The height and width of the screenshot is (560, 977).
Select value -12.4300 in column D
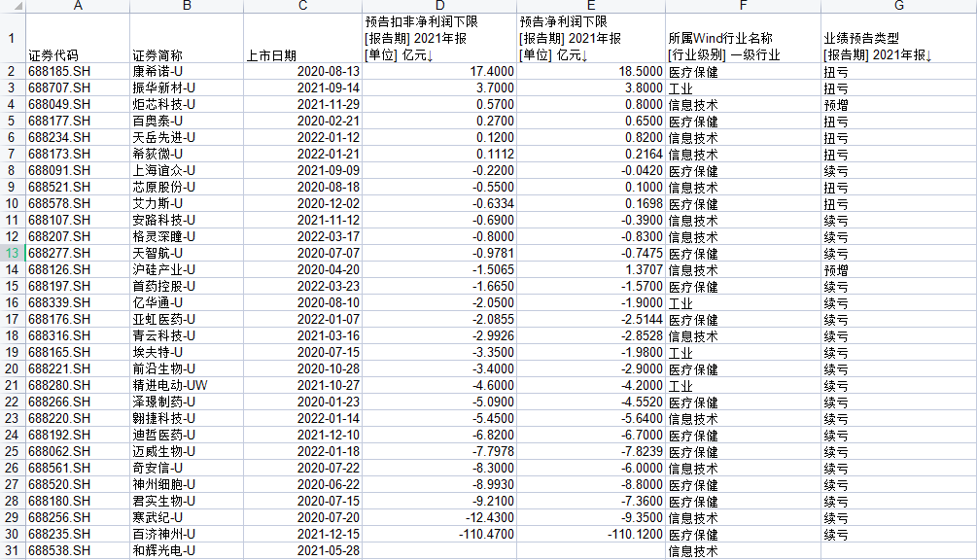439,517
